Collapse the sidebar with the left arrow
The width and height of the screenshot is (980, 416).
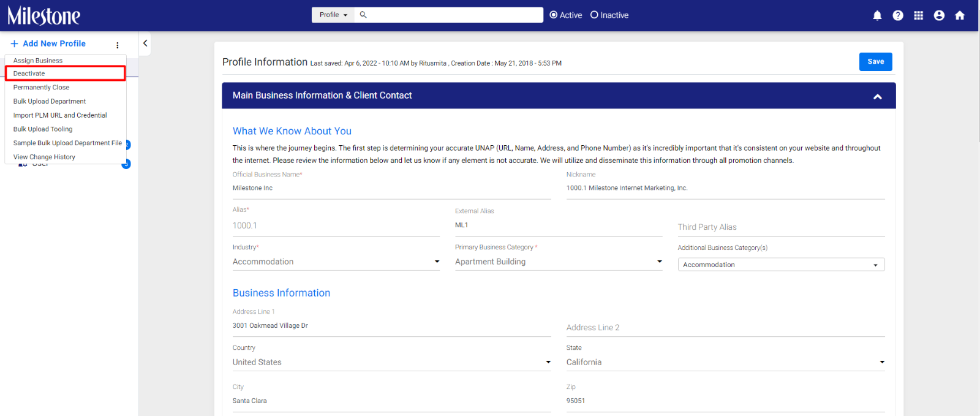pos(145,43)
